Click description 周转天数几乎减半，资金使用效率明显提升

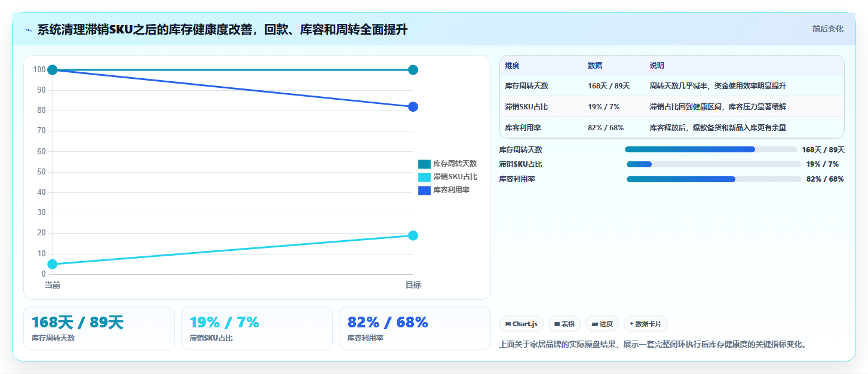tap(718, 86)
